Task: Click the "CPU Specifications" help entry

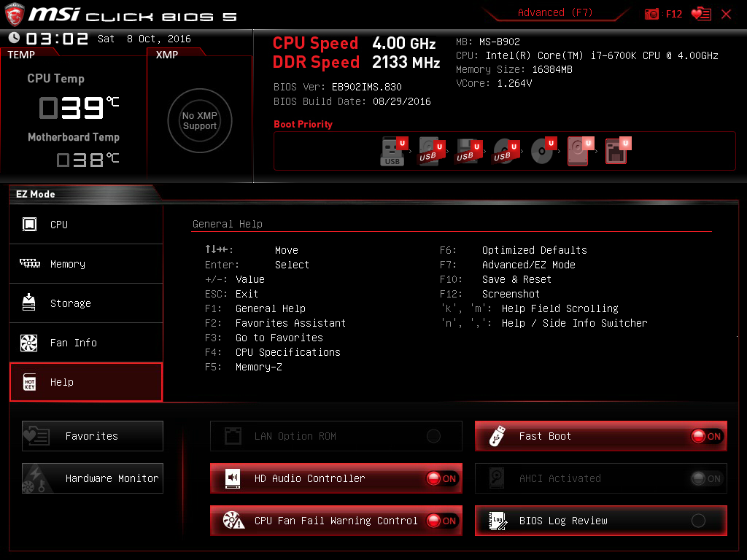Action: [x=287, y=352]
